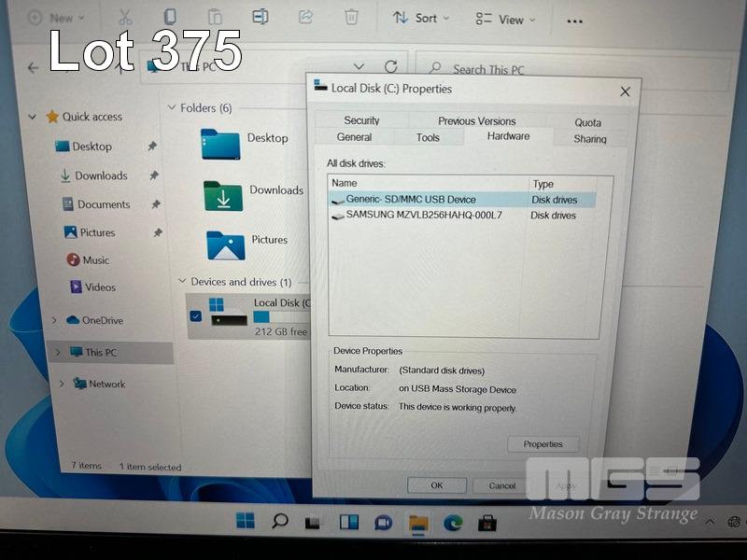
Task: Click the Delete trash can icon
Action: pos(351,18)
